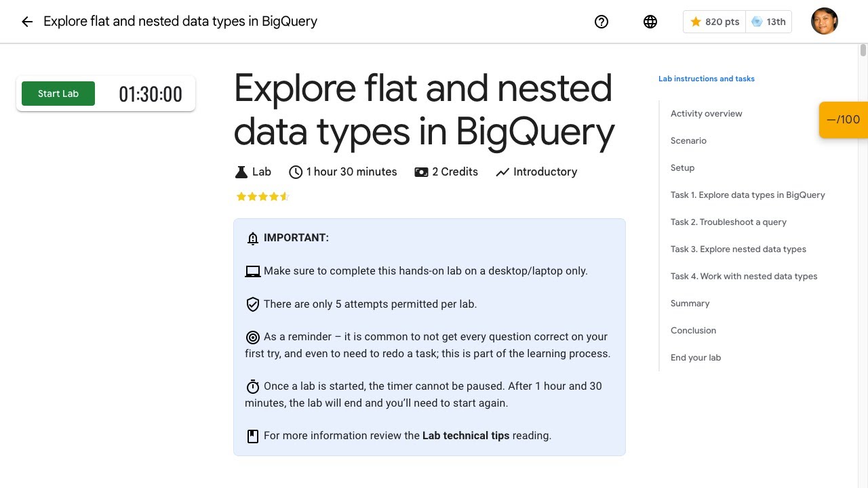Jump to Setup section
The width and height of the screenshot is (868, 488).
coord(682,168)
